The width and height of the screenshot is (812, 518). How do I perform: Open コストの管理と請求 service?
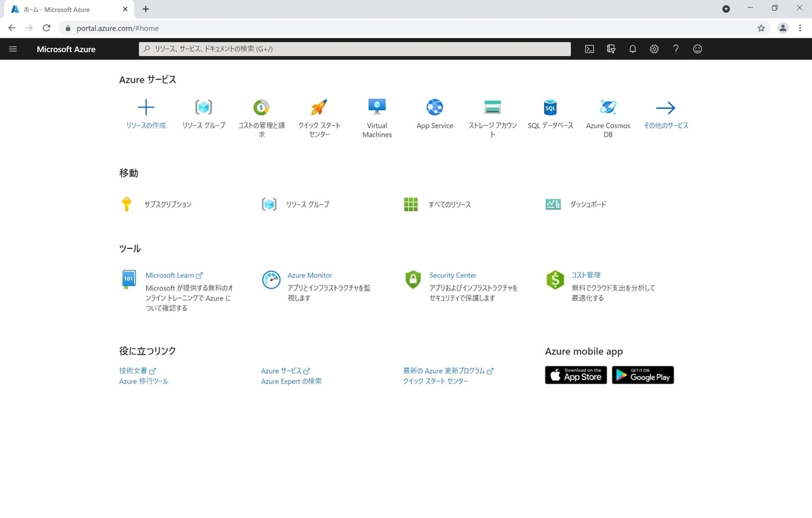261,118
